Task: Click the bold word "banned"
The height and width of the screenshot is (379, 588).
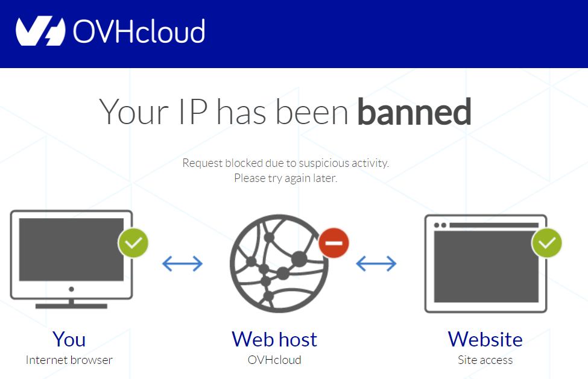Action: [414, 111]
